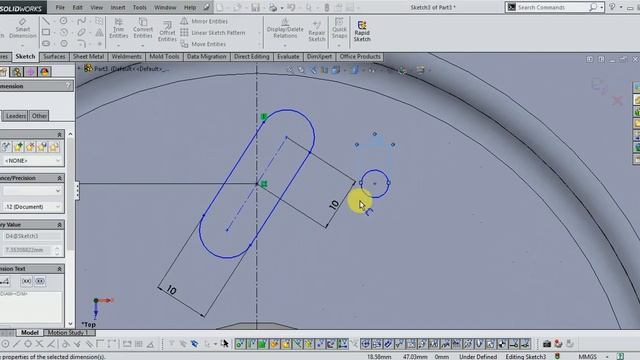The image size is (640, 360).
Task: Collapse the Tolerance/Precision section
Action: click(x=60, y=178)
